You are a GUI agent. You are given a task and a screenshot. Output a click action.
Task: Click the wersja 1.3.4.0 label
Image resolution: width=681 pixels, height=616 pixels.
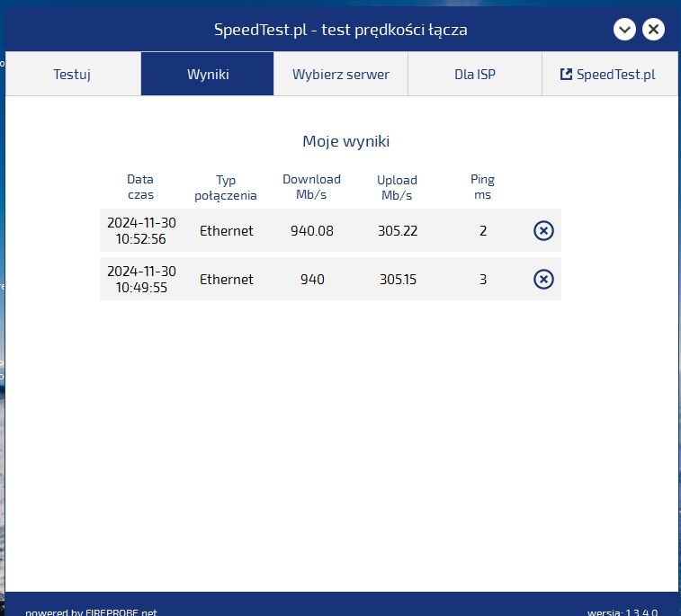click(623, 612)
